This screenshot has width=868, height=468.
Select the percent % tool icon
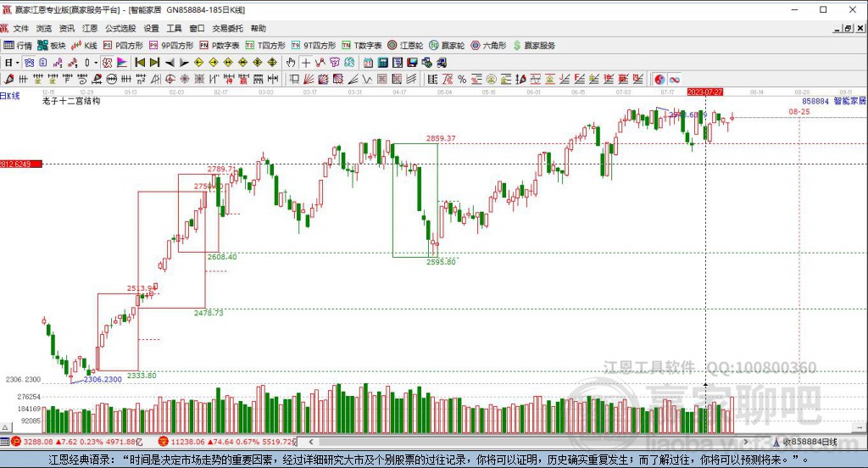pos(462,79)
